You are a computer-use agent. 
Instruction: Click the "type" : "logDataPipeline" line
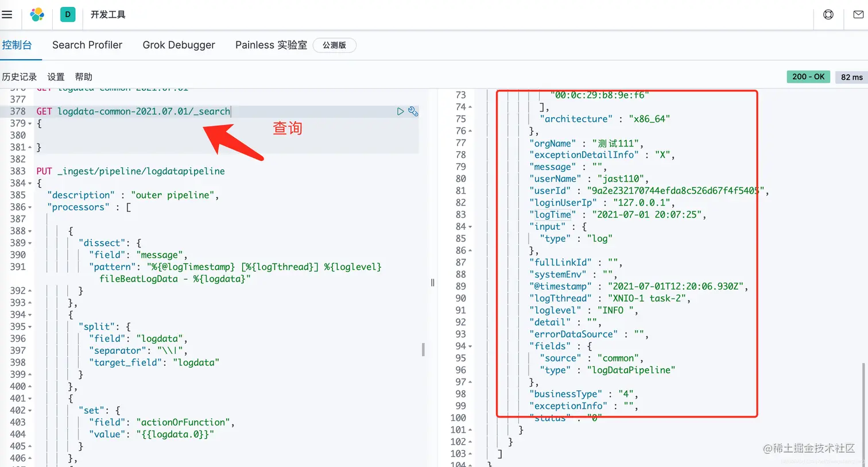tap(607, 370)
